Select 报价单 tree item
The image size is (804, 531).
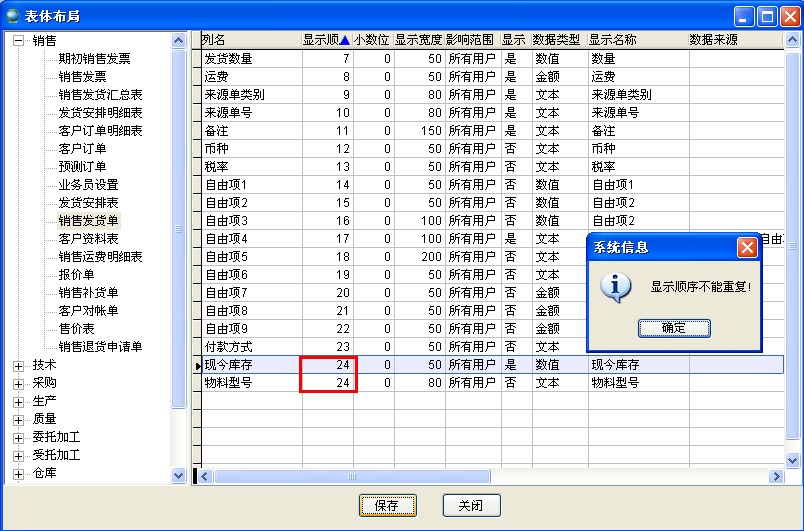click(76, 275)
